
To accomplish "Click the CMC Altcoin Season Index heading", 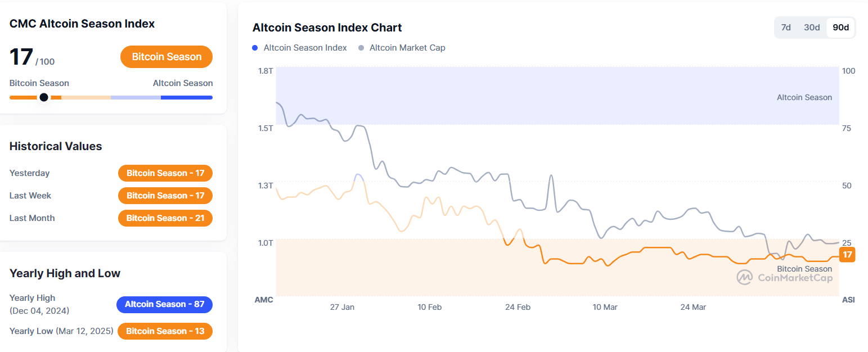I will tap(82, 24).
